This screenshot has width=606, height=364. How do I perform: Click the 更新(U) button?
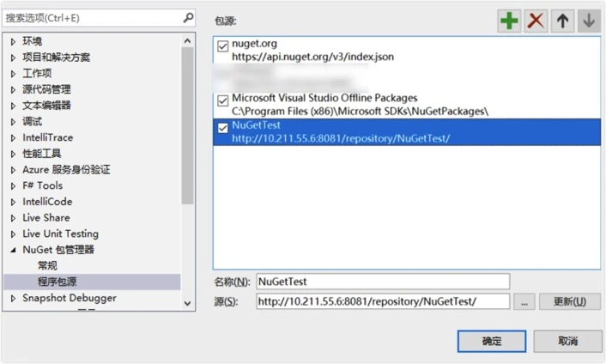click(570, 302)
